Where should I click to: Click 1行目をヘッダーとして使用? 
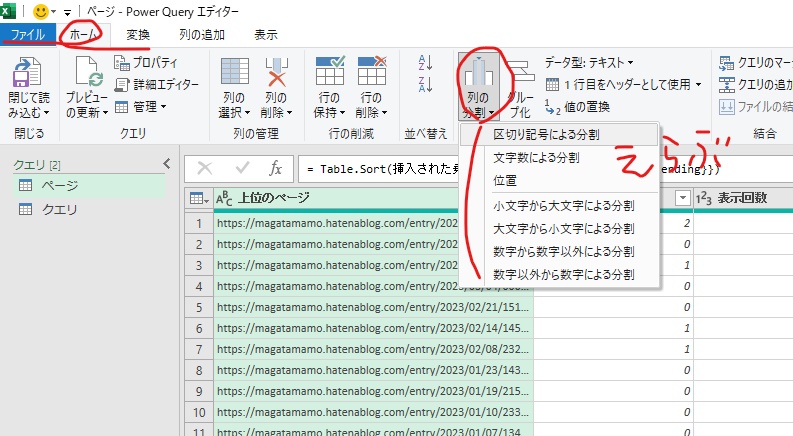point(619,84)
